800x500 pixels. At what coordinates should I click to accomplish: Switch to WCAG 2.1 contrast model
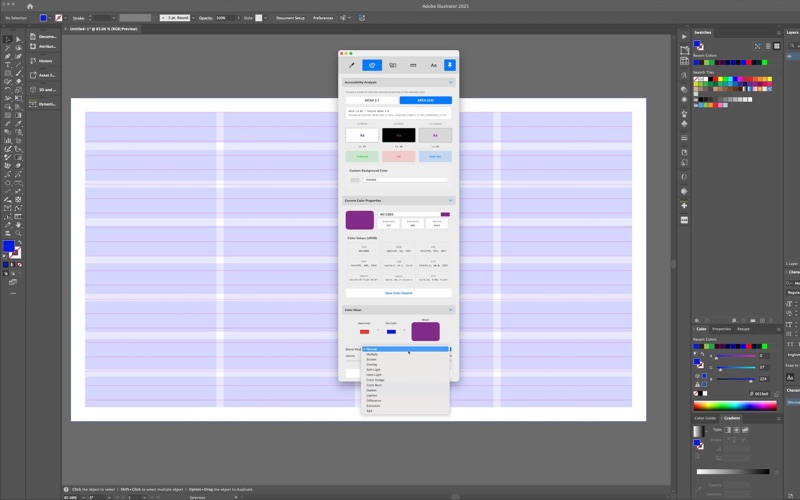(372, 101)
